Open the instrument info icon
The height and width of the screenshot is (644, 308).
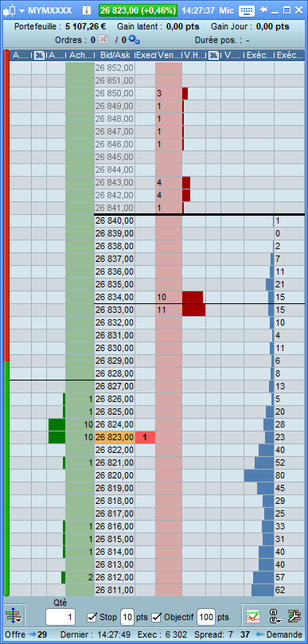[x=86, y=10]
